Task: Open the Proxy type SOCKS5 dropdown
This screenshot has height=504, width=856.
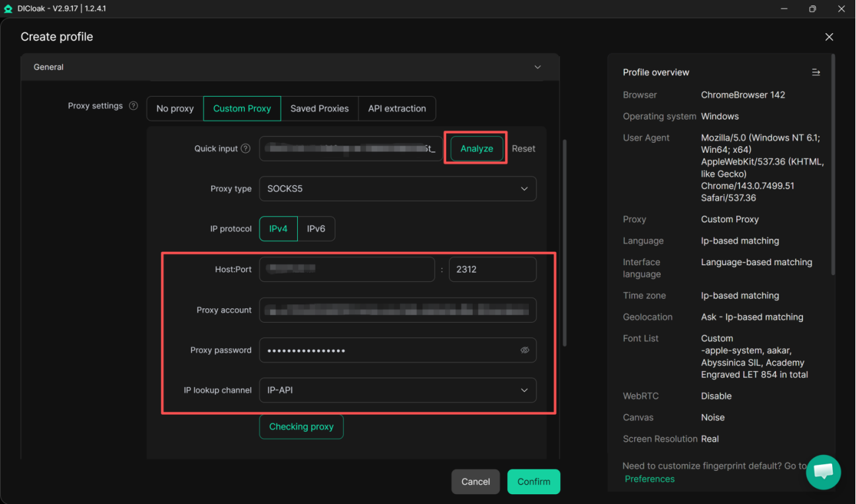Action: pos(398,189)
